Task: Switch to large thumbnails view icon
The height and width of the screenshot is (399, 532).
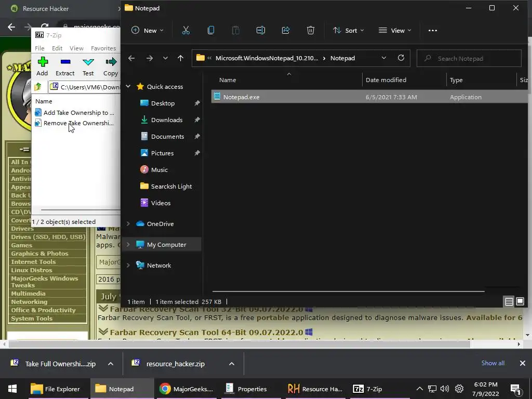Action: [520, 301]
